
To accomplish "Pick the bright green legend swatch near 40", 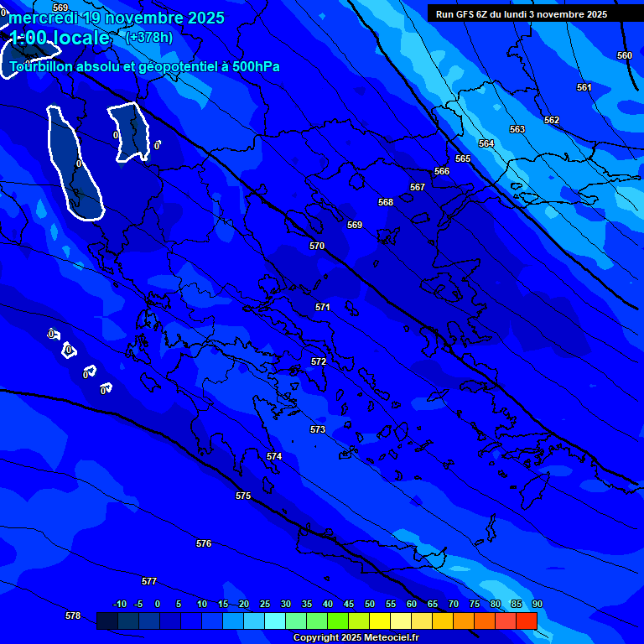I will click(x=337, y=621).
